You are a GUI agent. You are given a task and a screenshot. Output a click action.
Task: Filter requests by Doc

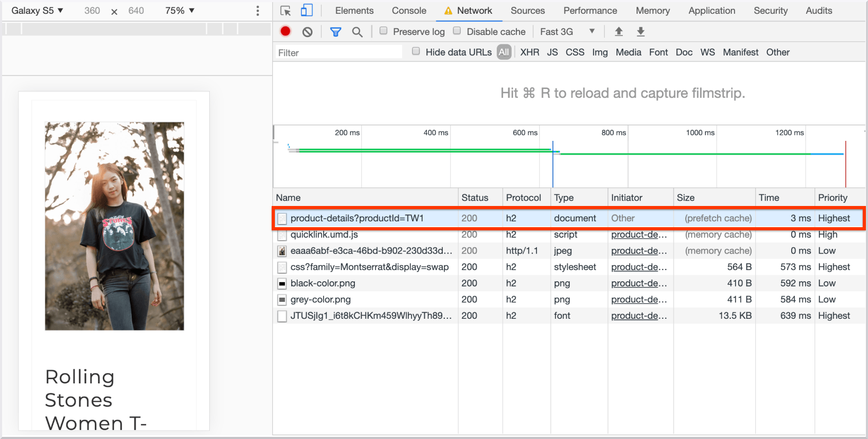click(684, 52)
